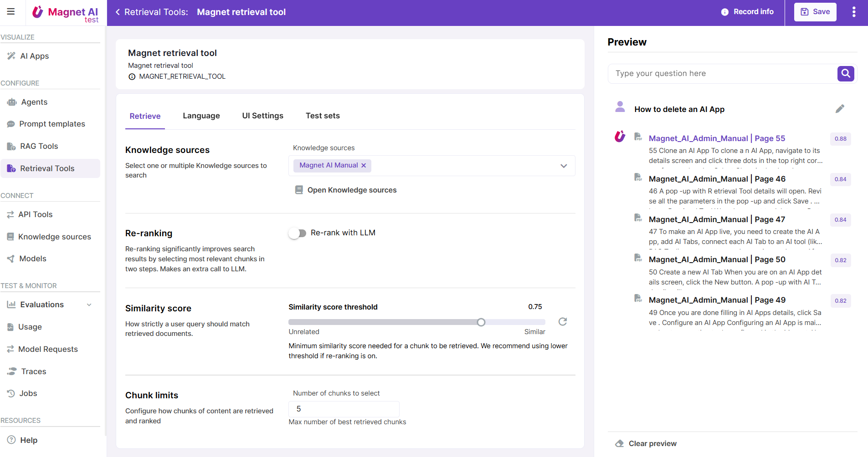Click the Save button

815,12
